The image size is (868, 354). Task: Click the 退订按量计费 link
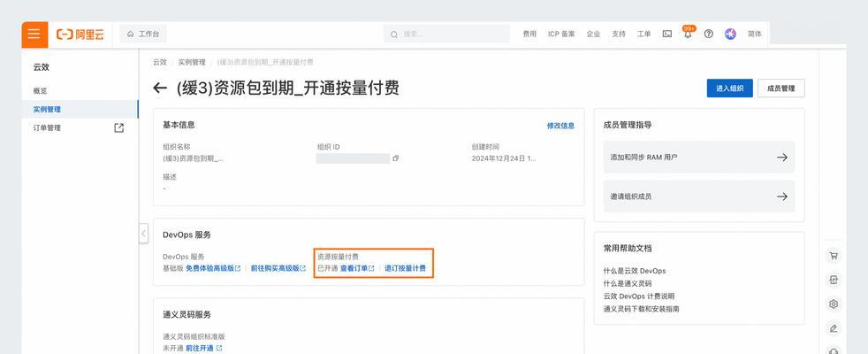pyautogui.click(x=405, y=268)
